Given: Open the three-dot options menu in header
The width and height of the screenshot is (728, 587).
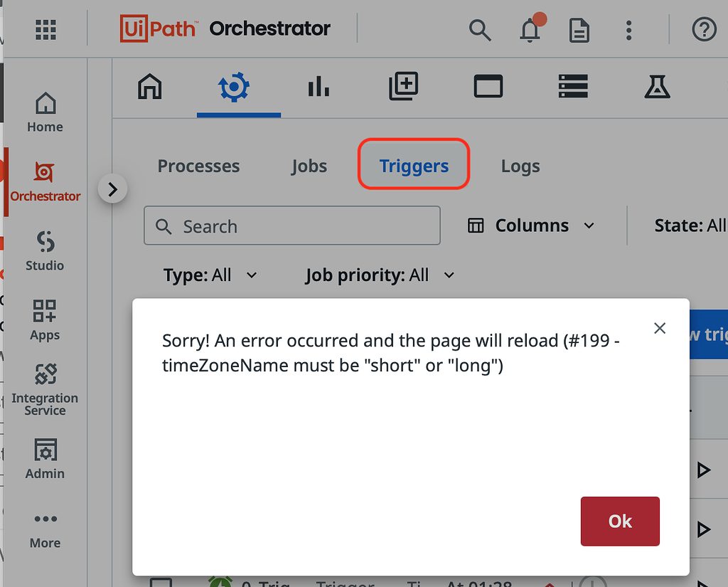Looking at the screenshot, I should (628, 30).
